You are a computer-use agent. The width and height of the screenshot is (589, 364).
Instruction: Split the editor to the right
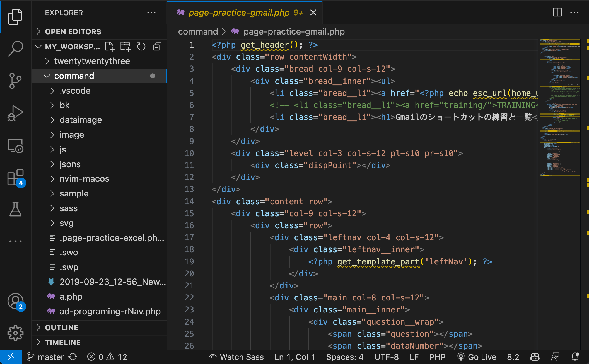coord(557,12)
